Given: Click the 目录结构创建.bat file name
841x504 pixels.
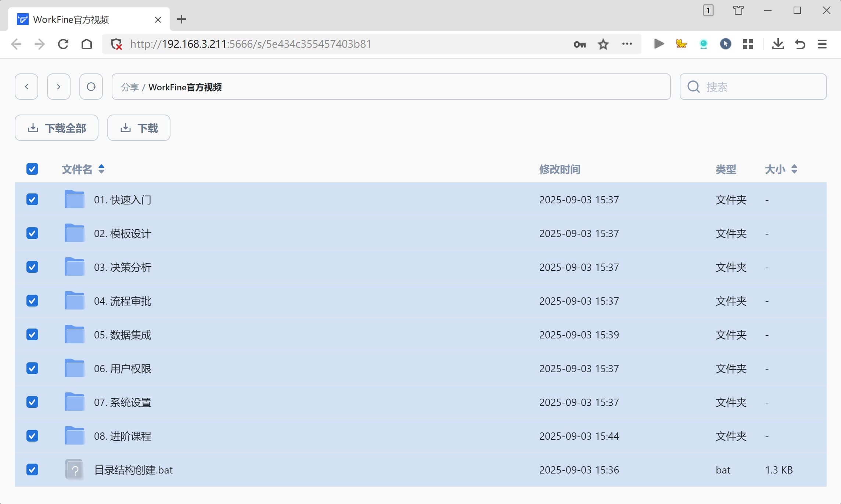Looking at the screenshot, I should point(134,470).
